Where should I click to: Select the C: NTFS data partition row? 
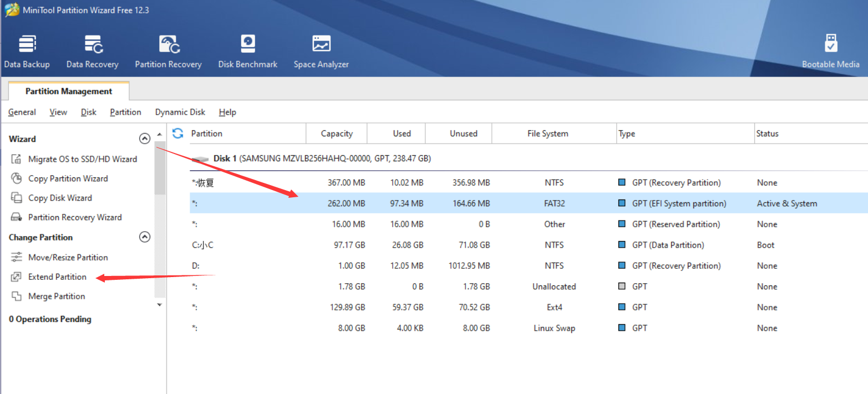388,245
